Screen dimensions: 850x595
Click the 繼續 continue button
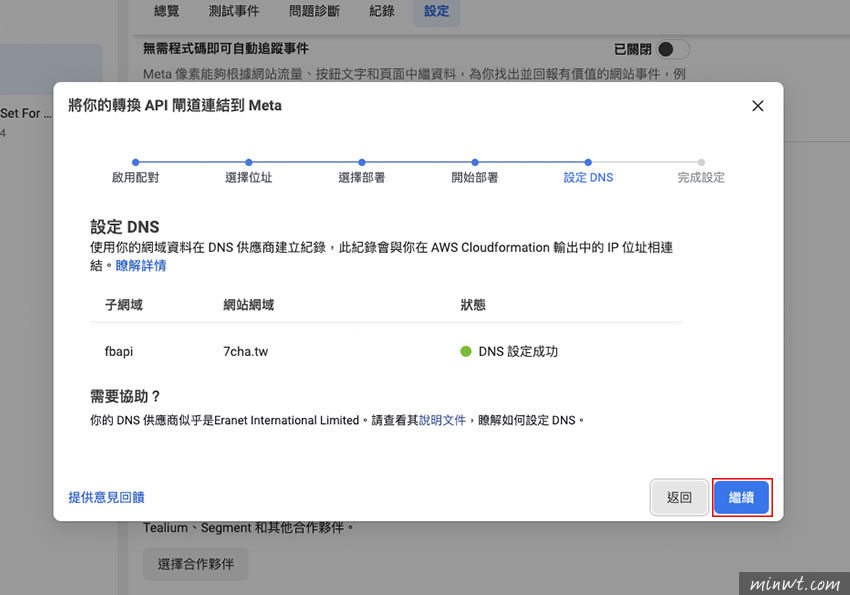click(x=741, y=497)
